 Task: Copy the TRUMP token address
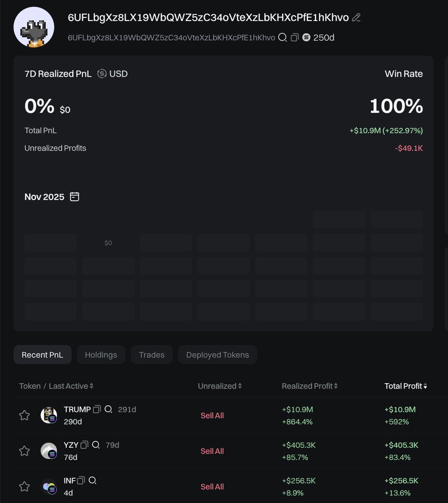(97, 409)
